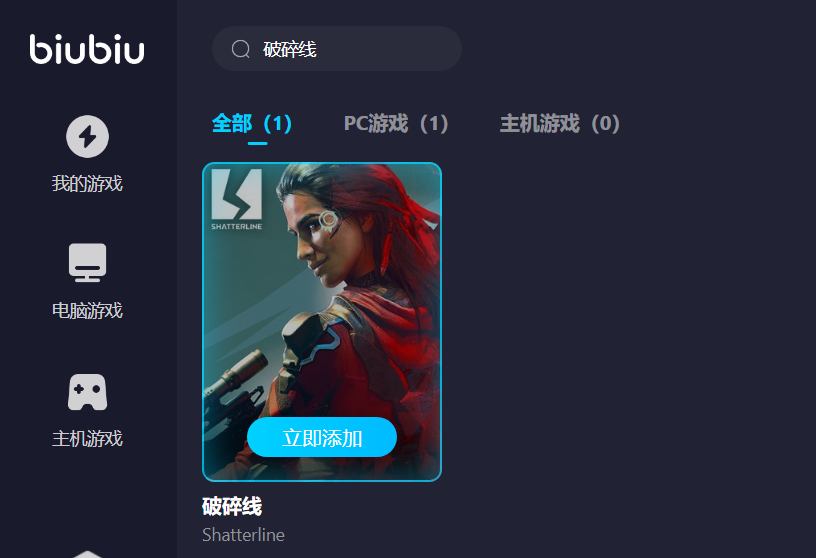Viewport: 816px width, 558px height.
Task: Select the 我的游戏 sidebar label
Action: click(87, 183)
